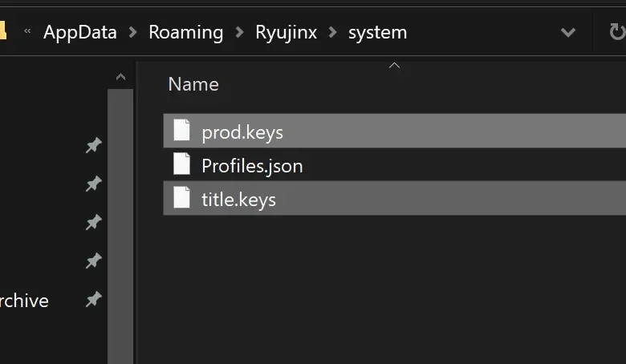Image resolution: width=626 pixels, height=364 pixels.
Task: Click the navigation pane scroll up arrow
Action: point(120,76)
